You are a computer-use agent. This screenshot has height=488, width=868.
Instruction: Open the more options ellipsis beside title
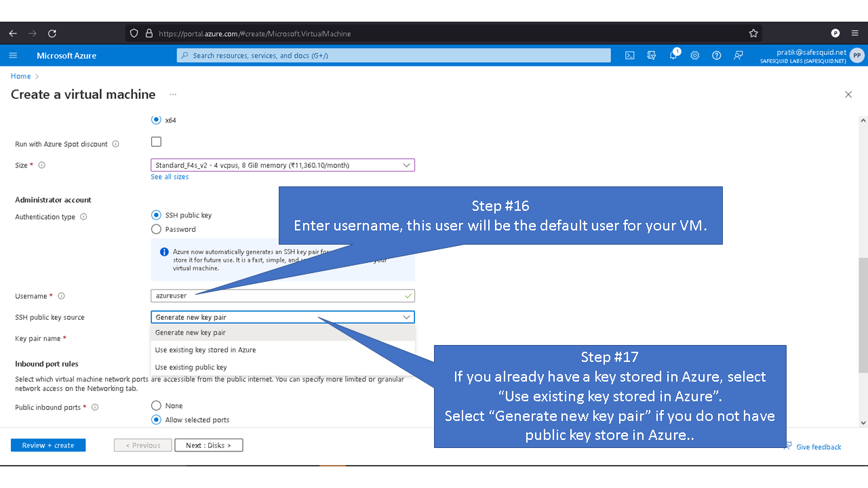point(173,94)
